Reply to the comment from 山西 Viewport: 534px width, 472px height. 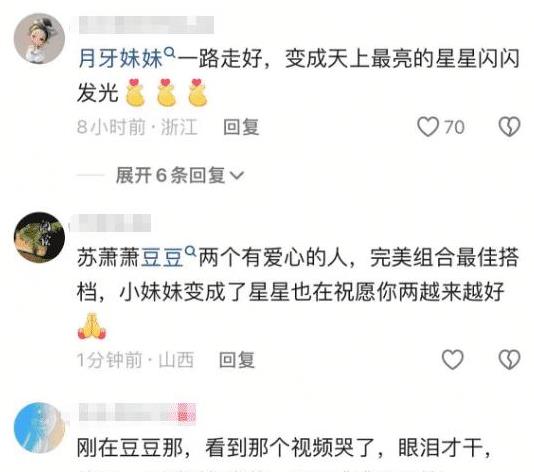click(237, 360)
